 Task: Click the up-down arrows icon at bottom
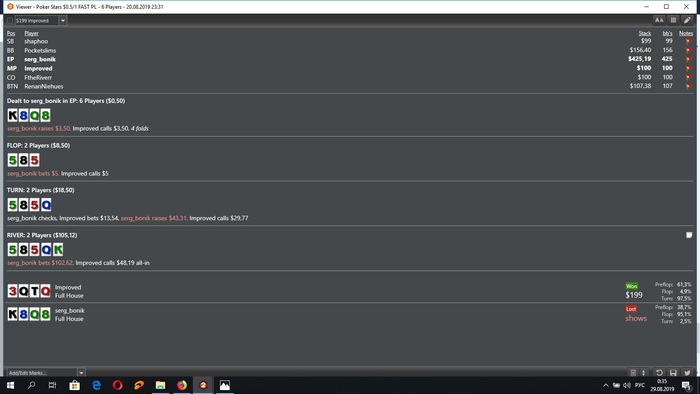pos(643,373)
